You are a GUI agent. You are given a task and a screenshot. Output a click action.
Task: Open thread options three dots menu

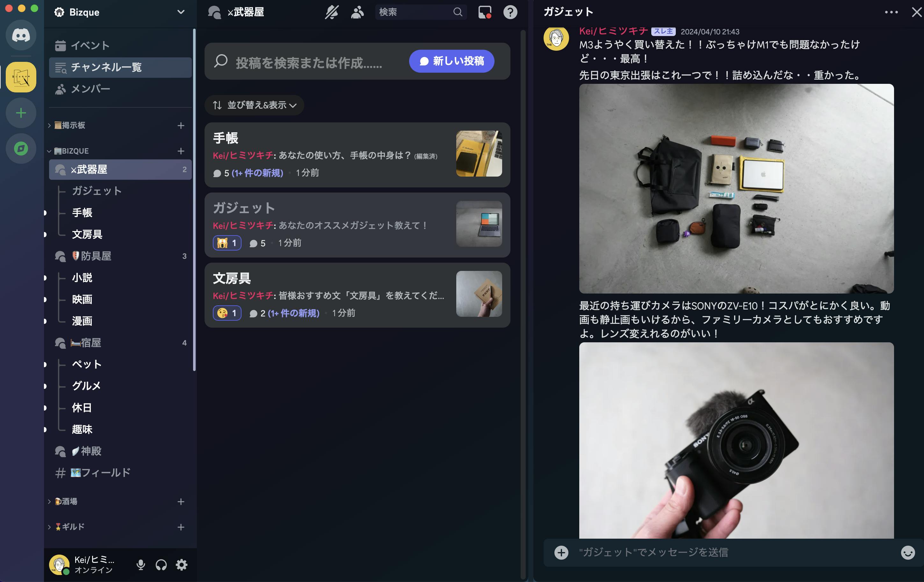tap(891, 12)
